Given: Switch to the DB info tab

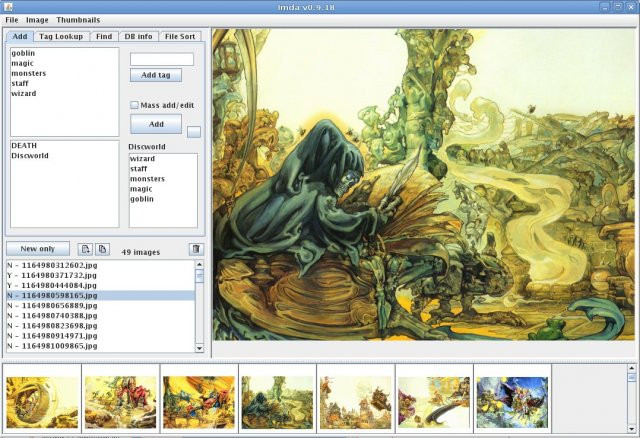Looking at the screenshot, I should pos(138,36).
